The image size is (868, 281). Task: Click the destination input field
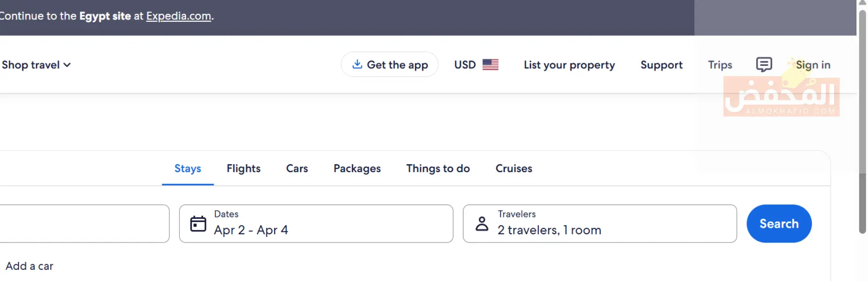pyautogui.click(x=84, y=224)
